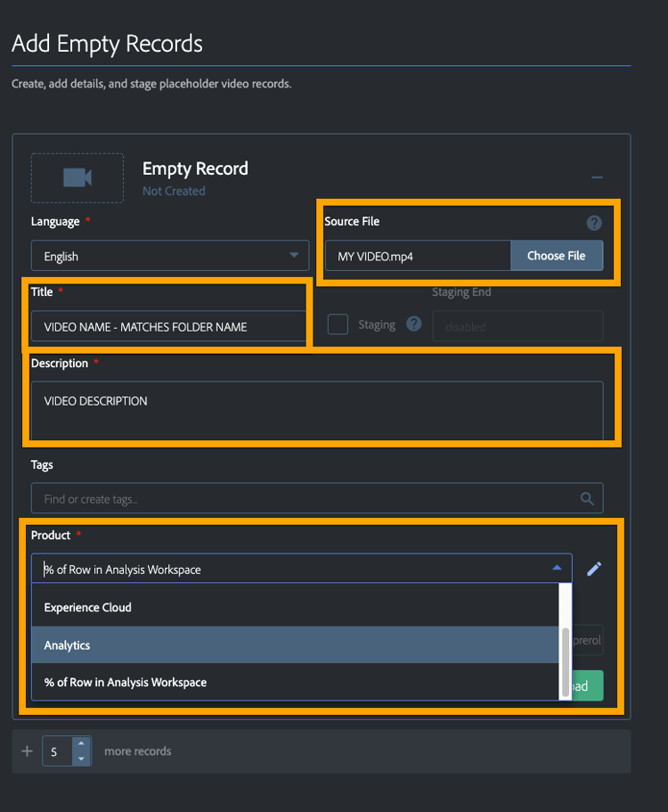Click the Find or create tags field
The image size is (668, 812).
317,498
